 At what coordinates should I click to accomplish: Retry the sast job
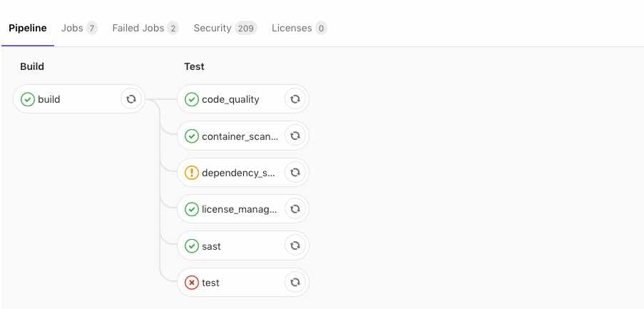[x=295, y=245]
